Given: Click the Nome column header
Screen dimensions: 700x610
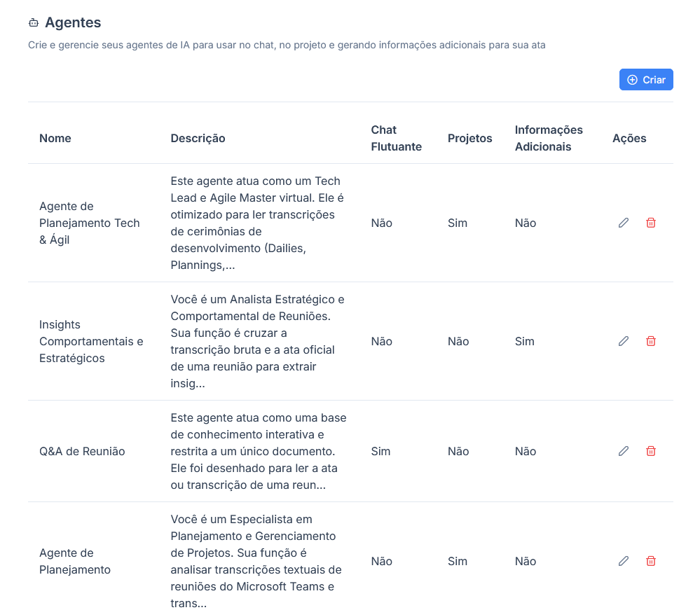Looking at the screenshot, I should point(55,139).
